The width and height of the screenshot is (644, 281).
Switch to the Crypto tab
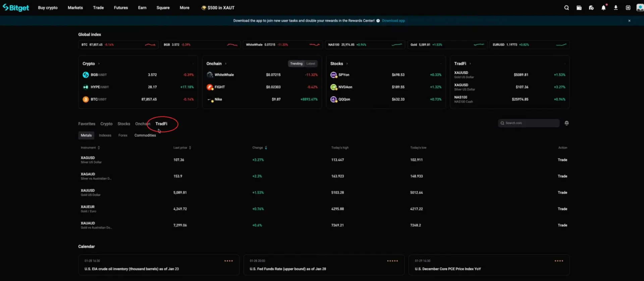pos(106,124)
